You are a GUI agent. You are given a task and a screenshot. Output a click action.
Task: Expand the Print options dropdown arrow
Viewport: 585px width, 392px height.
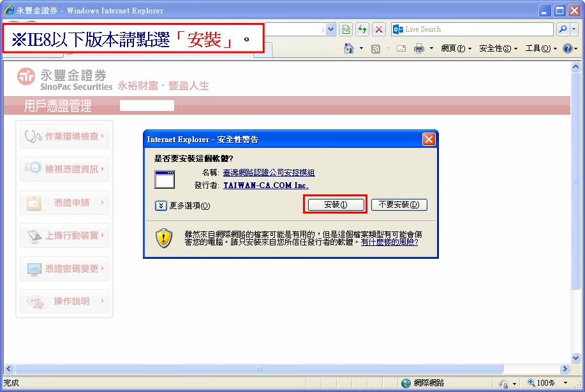click(x=432, y=48)
